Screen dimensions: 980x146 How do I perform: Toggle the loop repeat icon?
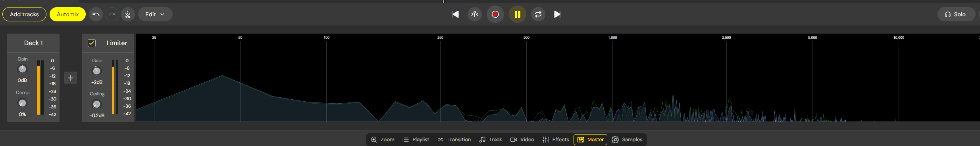[538, 14]
